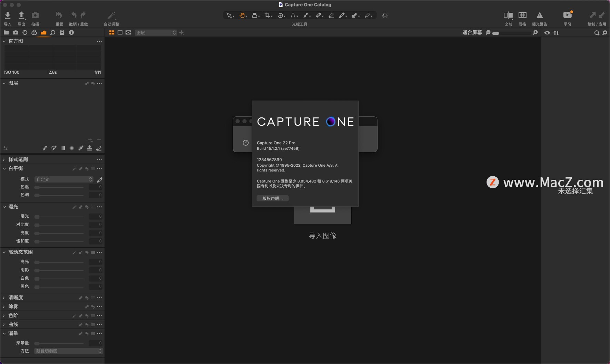
Task: Click the 白平衡 panel reset arrow
Action: click(87, 169)
